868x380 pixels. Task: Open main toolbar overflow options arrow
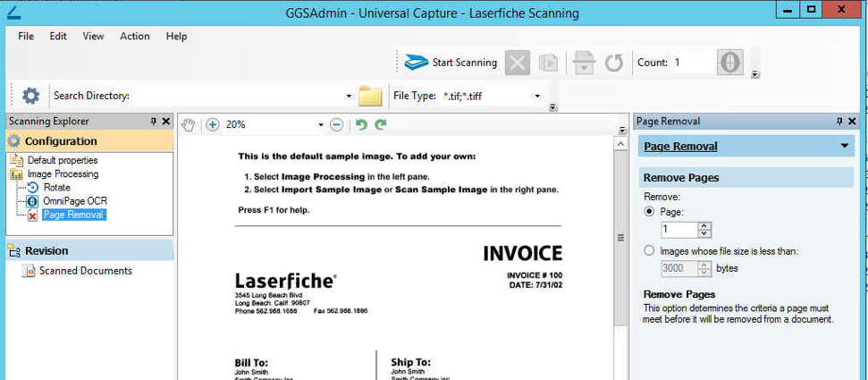pyautogui.click(x=755, y=75)
